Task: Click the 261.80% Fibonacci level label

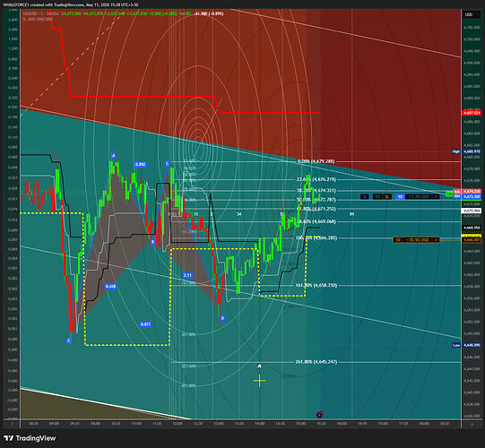Action: pos(316,361)
